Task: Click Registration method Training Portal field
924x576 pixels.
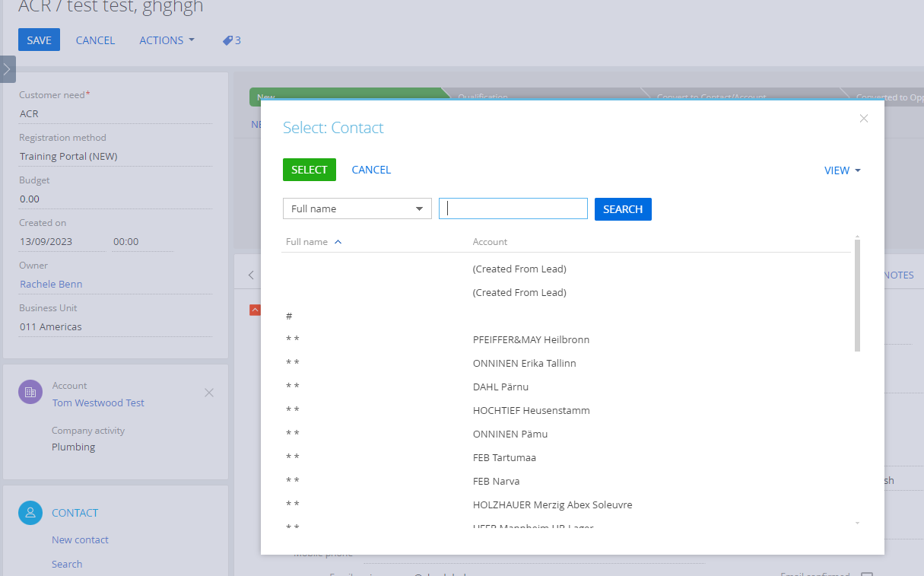Action: pos(115,156)
